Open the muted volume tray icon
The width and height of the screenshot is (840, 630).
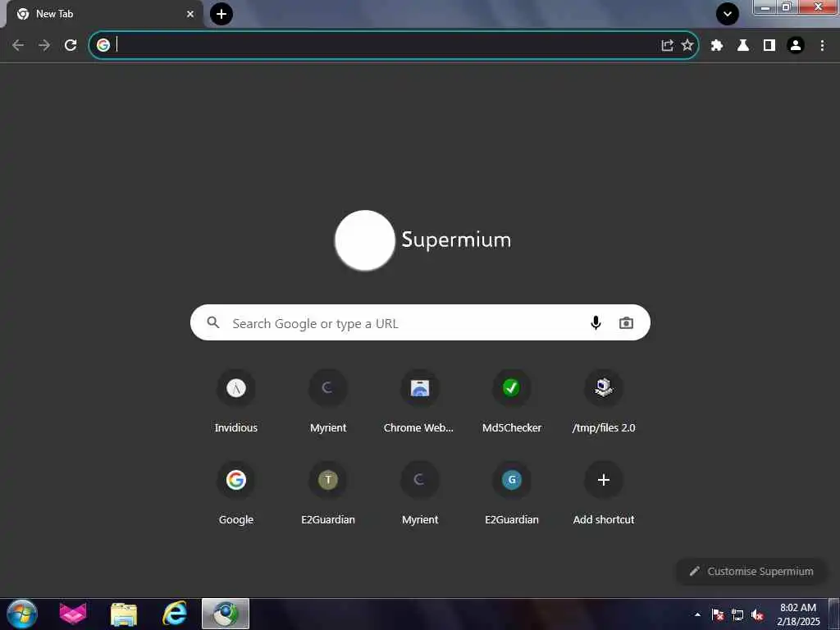[x=757, y=614]
